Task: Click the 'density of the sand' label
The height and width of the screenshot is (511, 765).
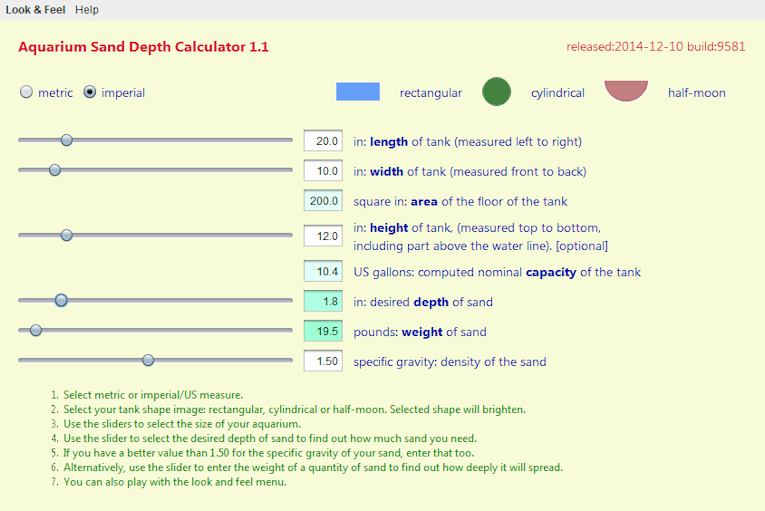Action: (450, 362)
